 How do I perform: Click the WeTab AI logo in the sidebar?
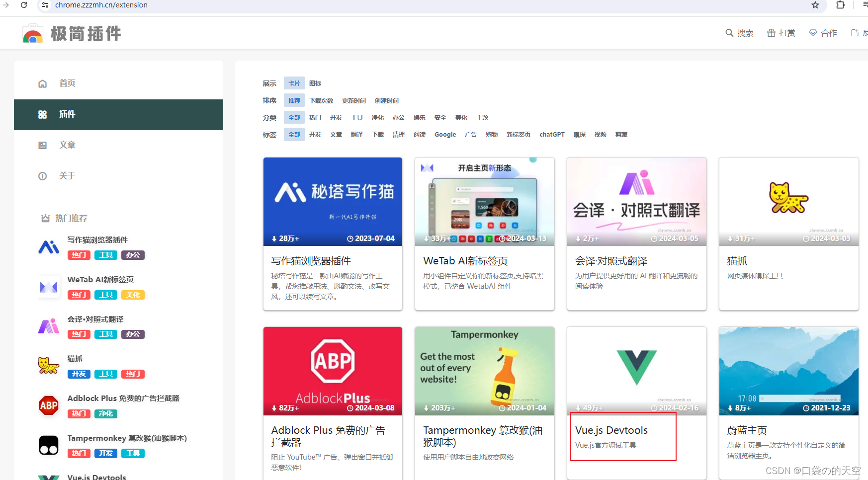pyautogui.click(x=48, y=287)
